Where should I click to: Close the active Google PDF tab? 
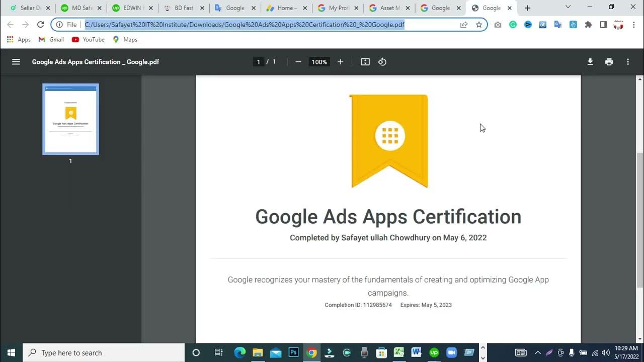pyautogui.click(x=509, y=8)
